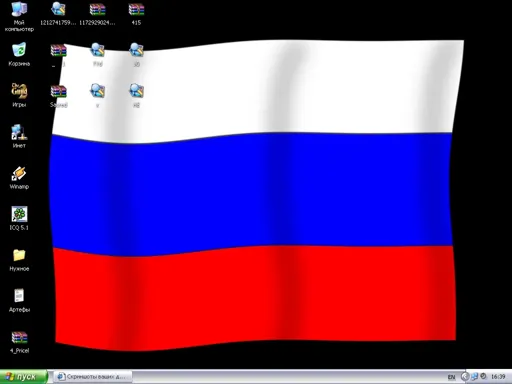Viewport: 512px width, 384px height.
Task: Select the 1212741759... image file icon
Action: pos(58,13)
